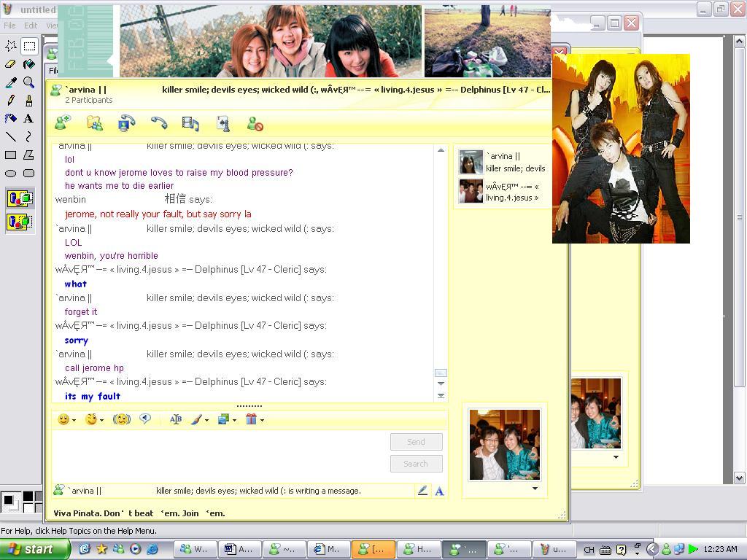Select the Free-Form Select tool in Paint
This screenshot has width=747, height=560.
(x=10, y=46)
